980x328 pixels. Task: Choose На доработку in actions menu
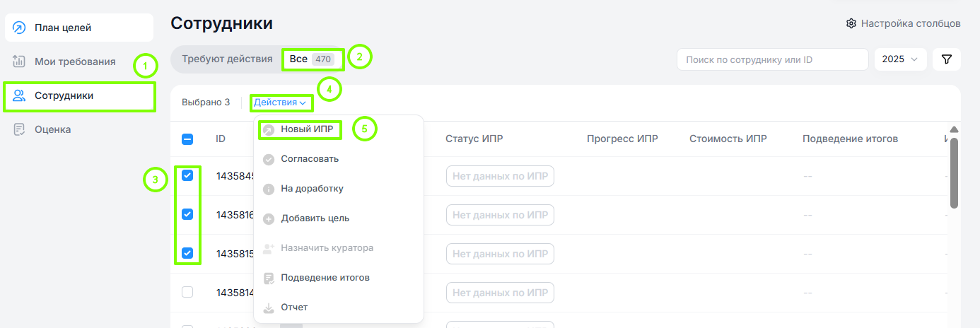point(312,189)
